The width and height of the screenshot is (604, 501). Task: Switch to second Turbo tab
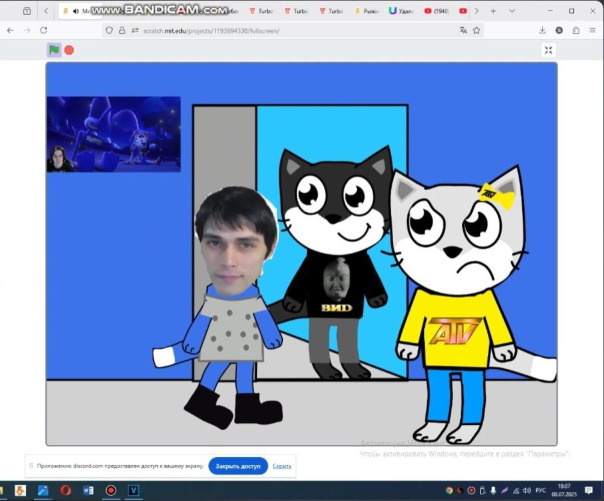click(296, 11)
